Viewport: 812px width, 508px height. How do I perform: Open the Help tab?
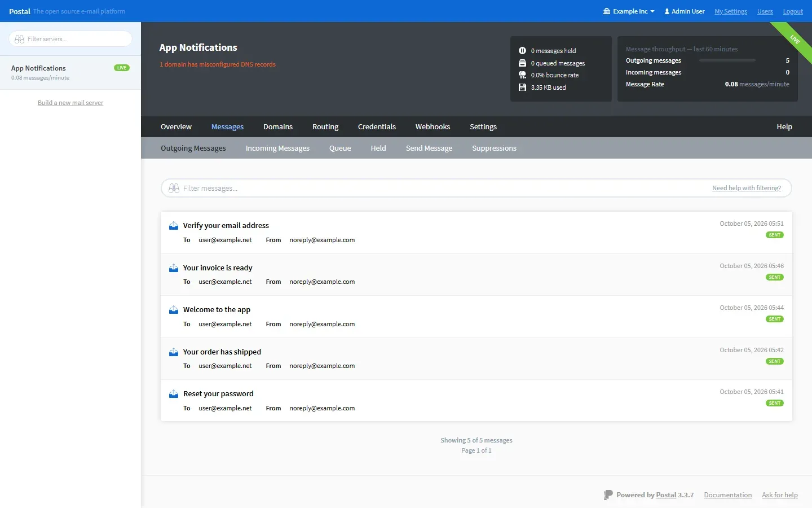(x=784, y=126)
